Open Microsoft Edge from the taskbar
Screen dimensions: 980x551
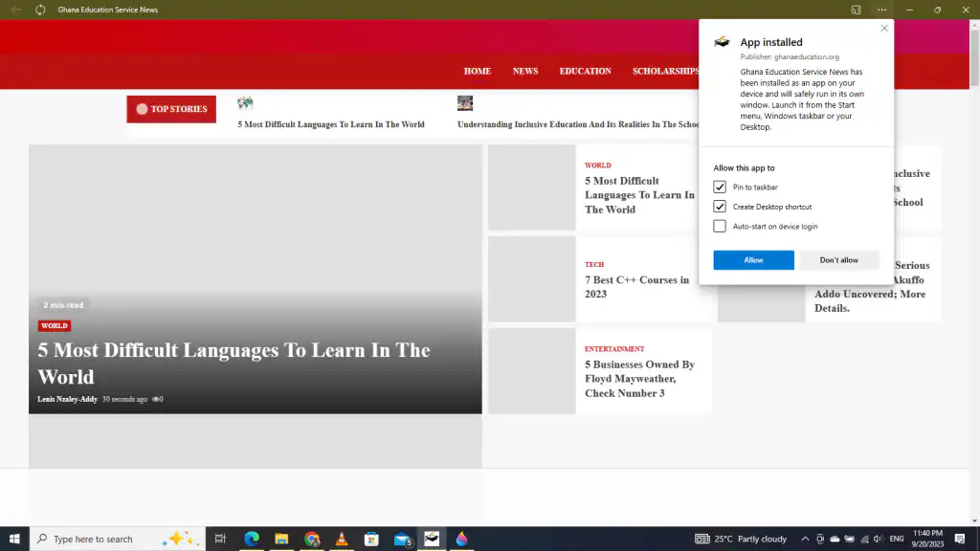251,539
